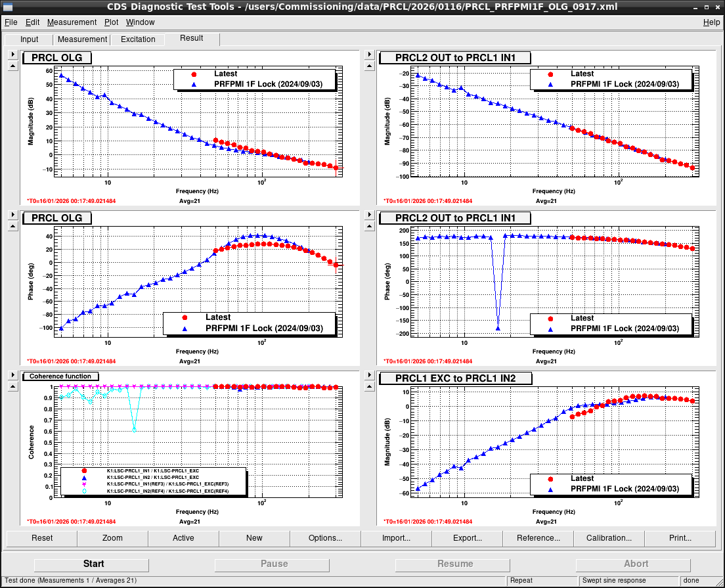Screen dimensions: 725x588
Task: Open the Plot menu
Action: coord(111,22)
